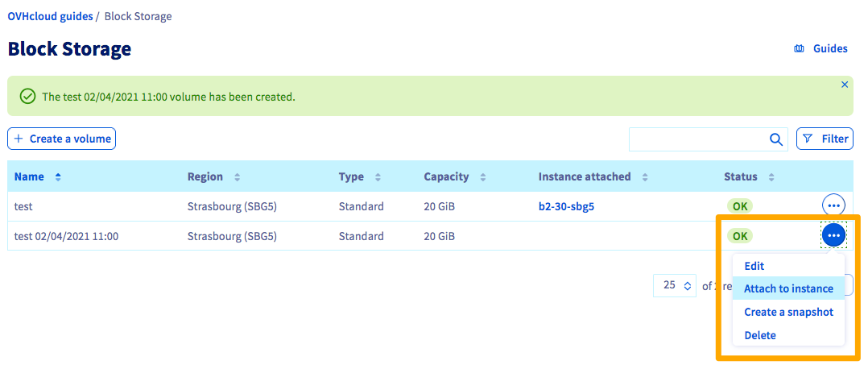The image size is (868, 369).
Task: Open the page size dropdown showing 25
Action: pyautogui.click(x=675, y=285)
